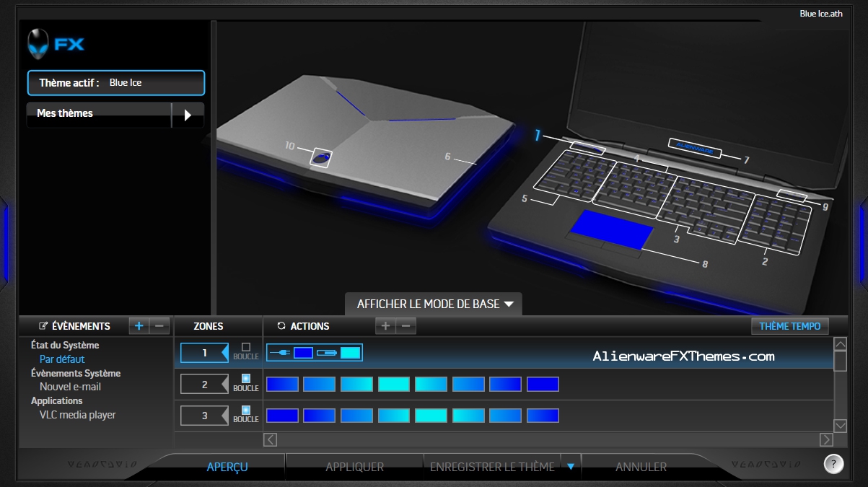
Task: Select zone 9 button on laptop right
Action: pos(792,196)
